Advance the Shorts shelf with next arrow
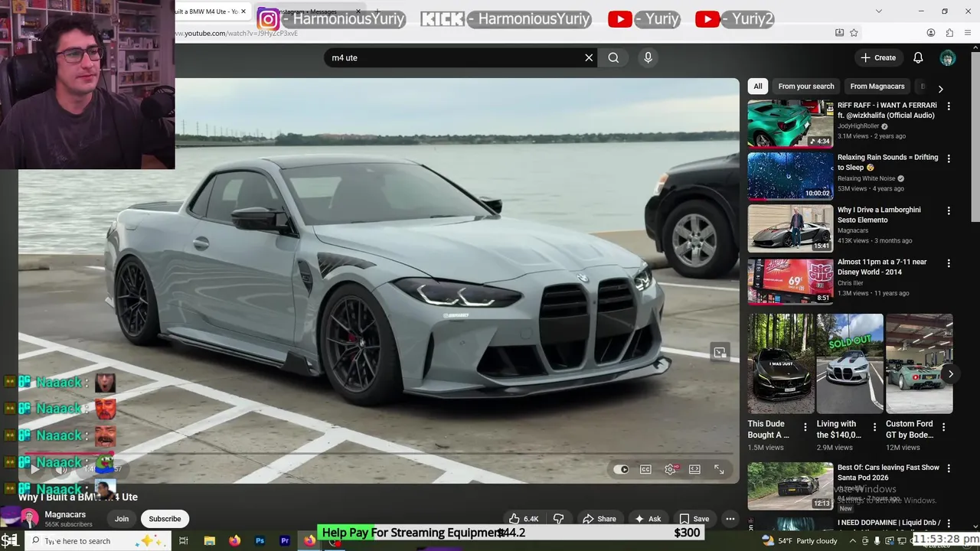980x551 pixels. 950,374
